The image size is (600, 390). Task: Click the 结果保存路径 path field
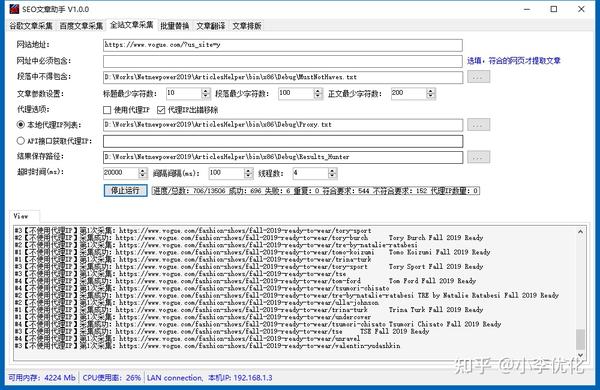pos(283,157)
